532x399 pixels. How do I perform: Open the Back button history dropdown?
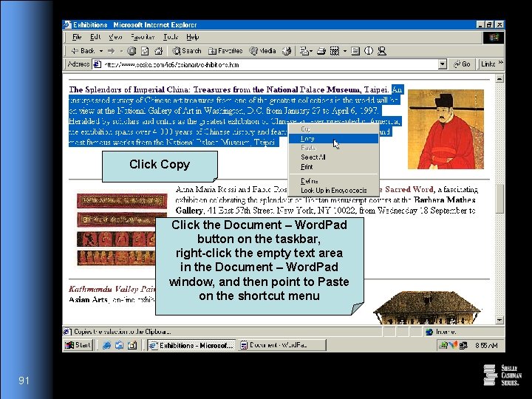tap(100, 51)
